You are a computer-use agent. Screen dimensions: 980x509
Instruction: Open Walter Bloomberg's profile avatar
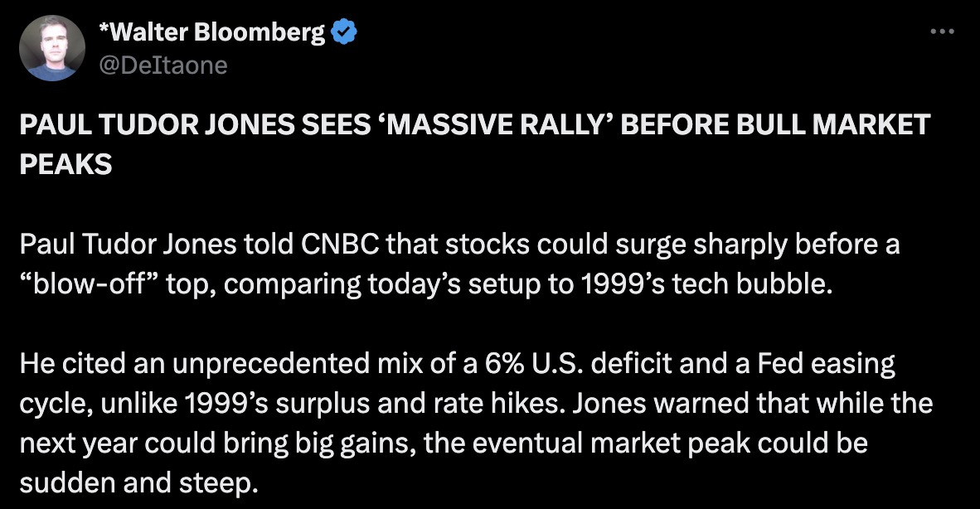click(52, 48)
